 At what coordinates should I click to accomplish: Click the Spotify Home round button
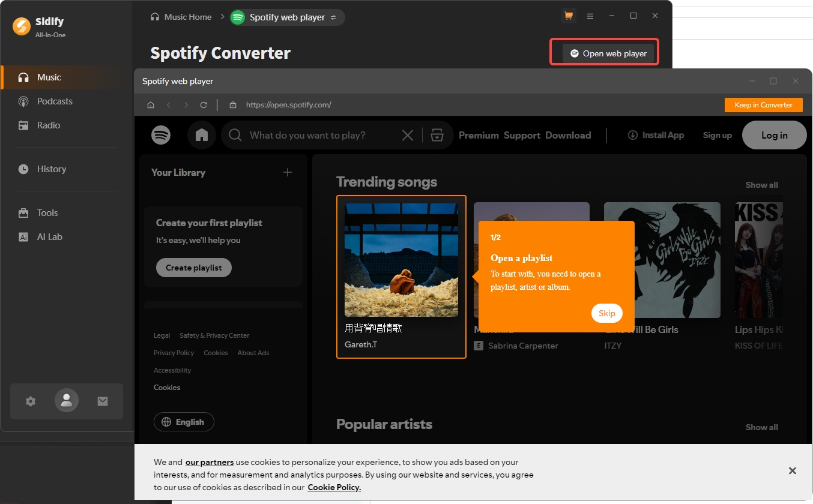click(202, 135)
